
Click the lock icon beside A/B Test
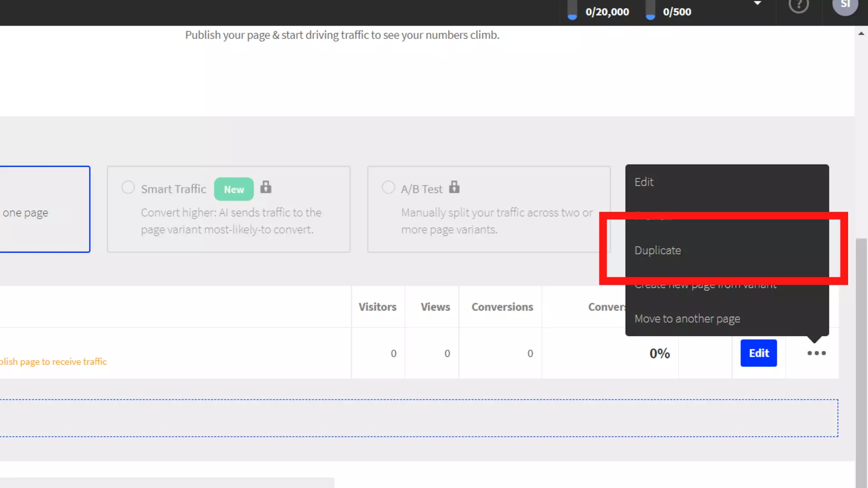point(454,187)
